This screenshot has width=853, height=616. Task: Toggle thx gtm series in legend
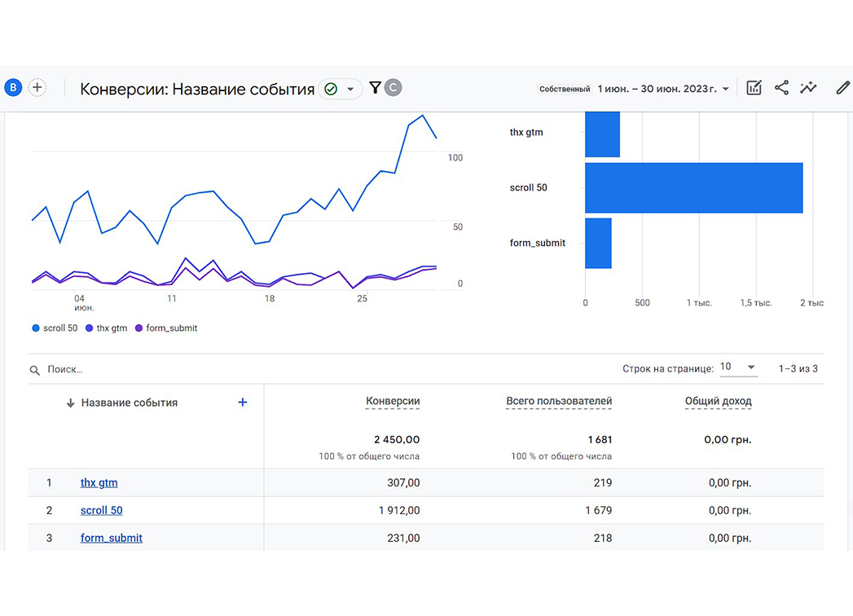(106, 328)
